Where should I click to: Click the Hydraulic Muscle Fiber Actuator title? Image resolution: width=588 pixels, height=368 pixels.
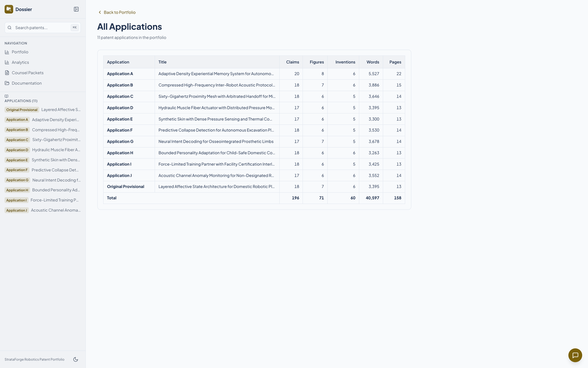[216, 108]
